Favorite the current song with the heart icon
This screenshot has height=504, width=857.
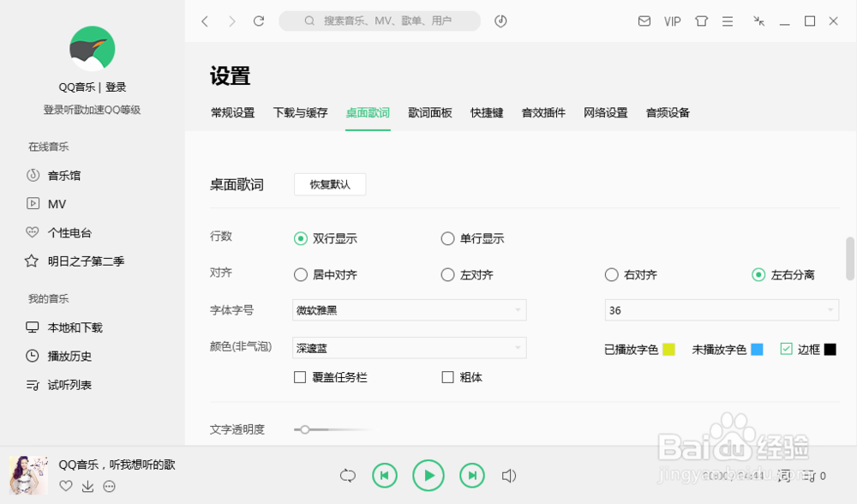(66, 487)
